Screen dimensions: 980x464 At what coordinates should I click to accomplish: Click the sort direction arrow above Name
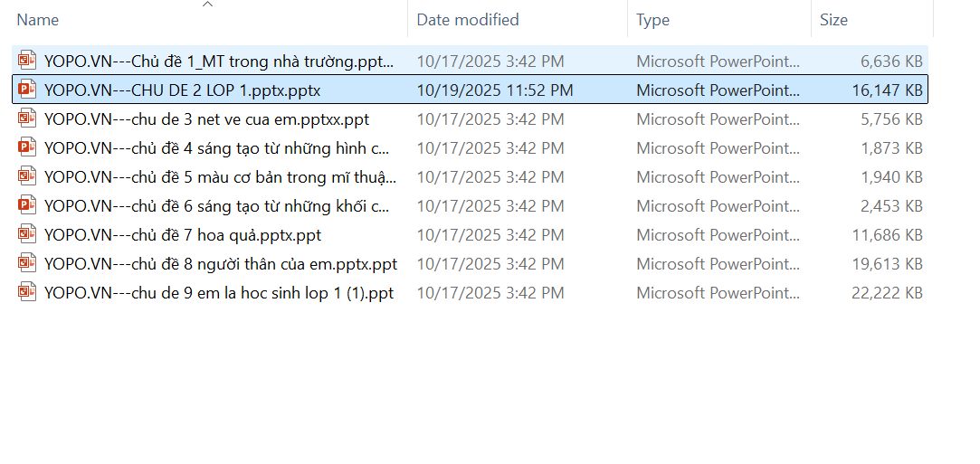point(207,5)
